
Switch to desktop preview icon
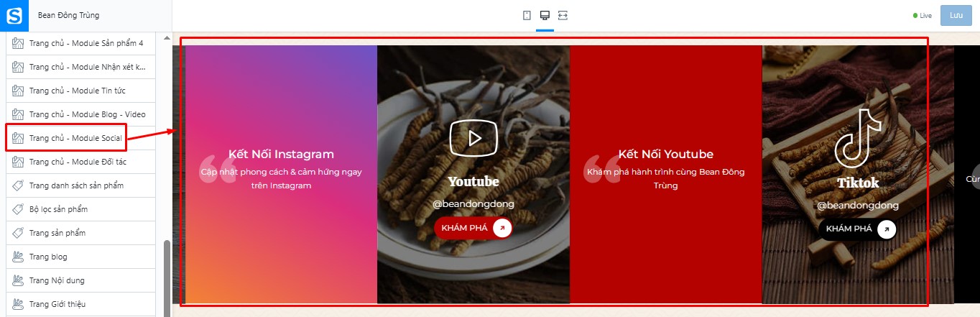click(x=545, y=15)
